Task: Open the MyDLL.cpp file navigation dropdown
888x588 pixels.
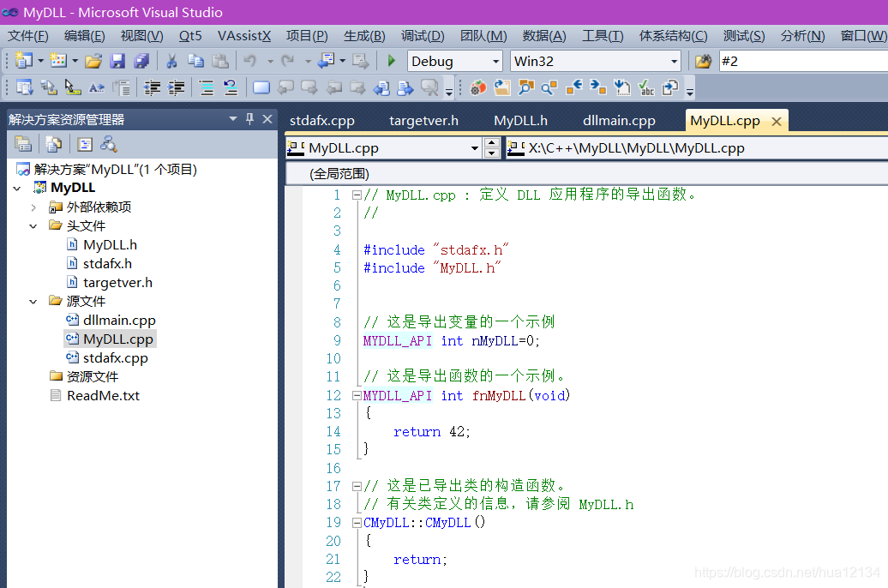Action: coord(475,148)
